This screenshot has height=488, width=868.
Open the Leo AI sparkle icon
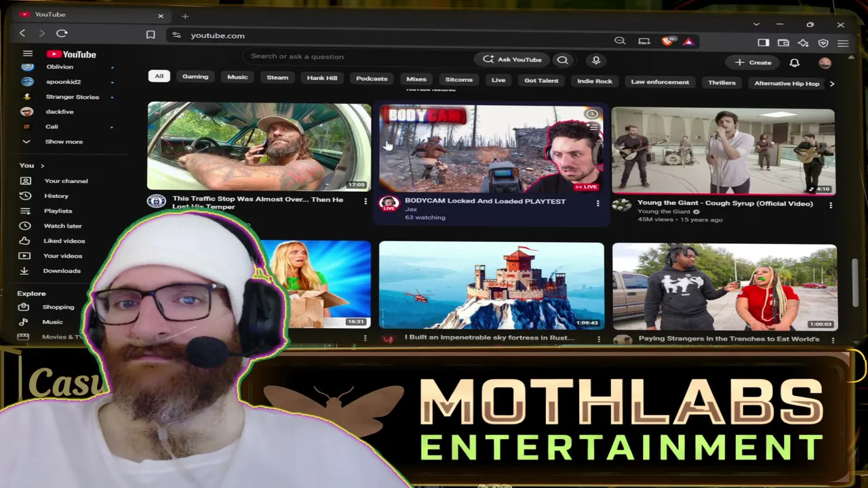click(804, 43)
